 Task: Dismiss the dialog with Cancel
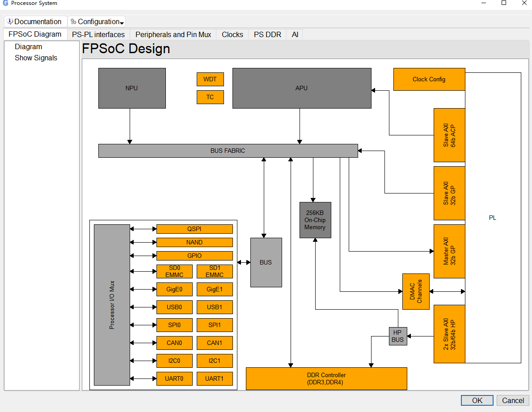[x=513, y=400]
